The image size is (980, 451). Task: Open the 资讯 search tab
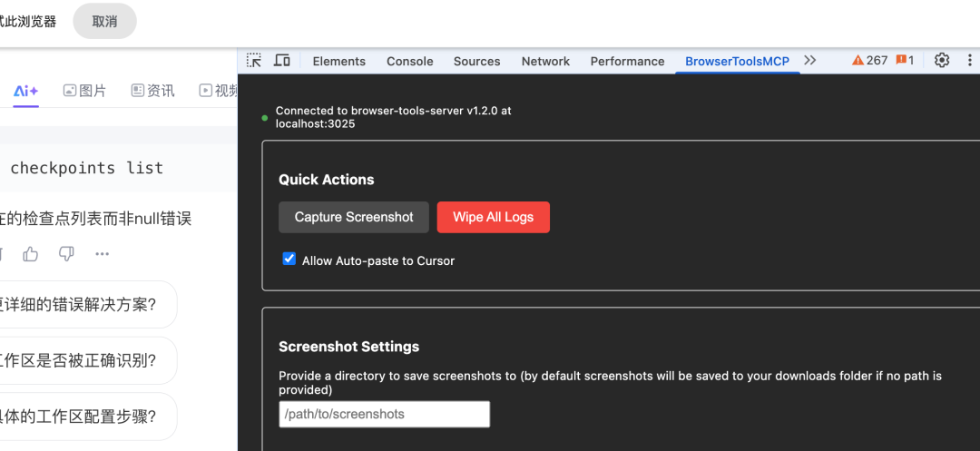152,91
